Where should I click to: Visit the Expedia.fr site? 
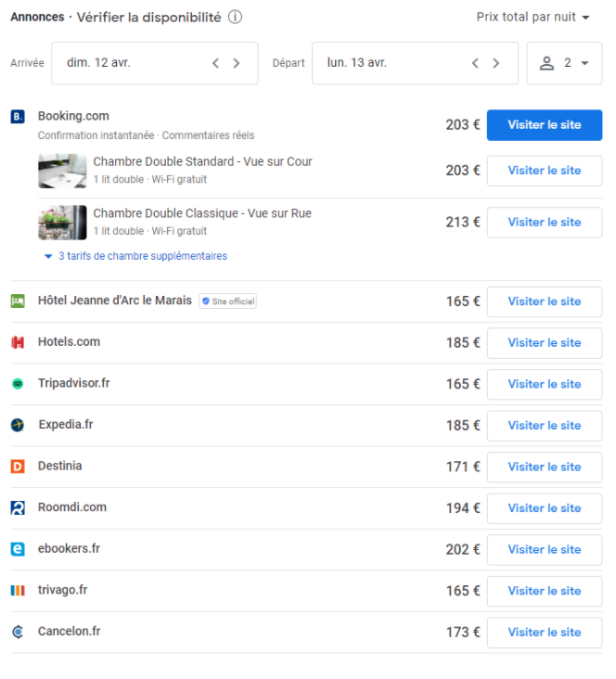pos(545,426)
